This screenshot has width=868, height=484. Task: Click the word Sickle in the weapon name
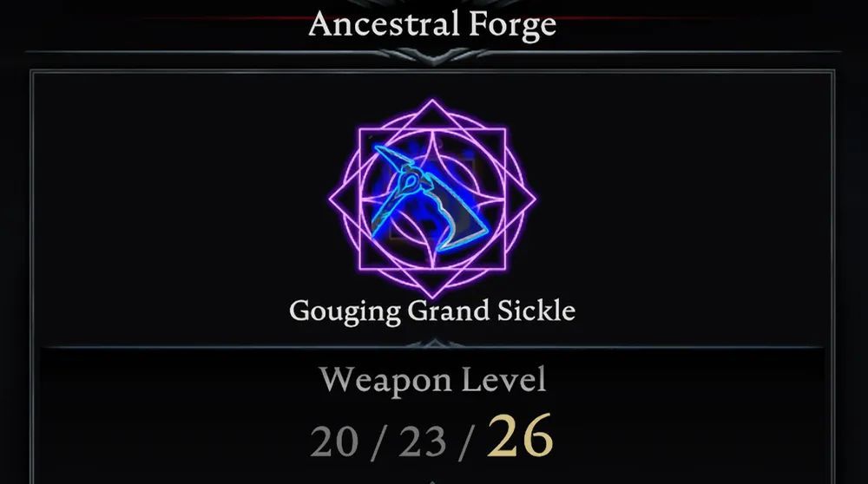(x=536, y=310)
